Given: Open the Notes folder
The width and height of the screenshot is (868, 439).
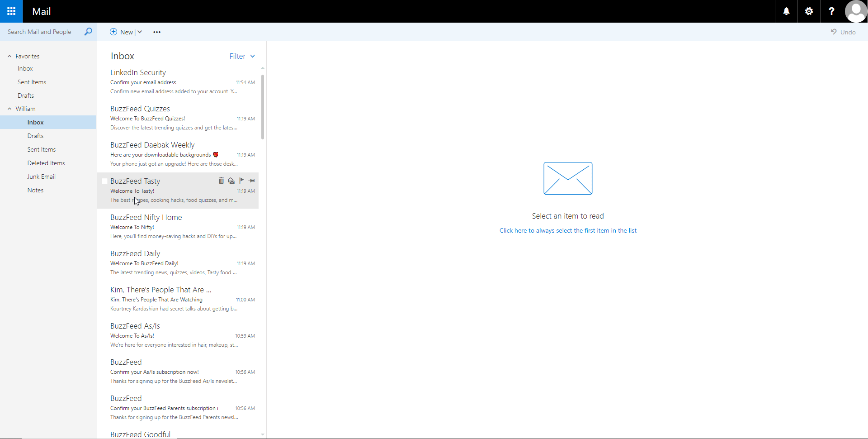Looking at the screenshot, I should [x=35, y=190].
